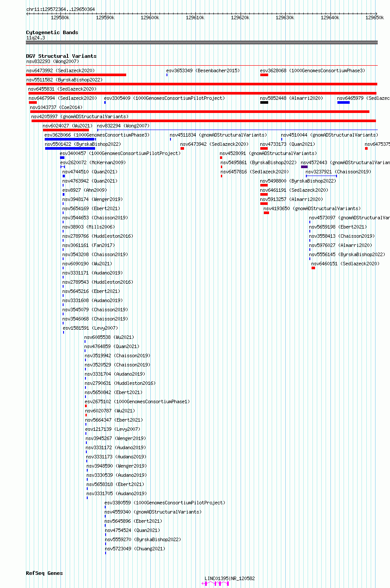Click esv3628066 label above blue bar
The height and width of the screenshot is (588, 390).
97,135
